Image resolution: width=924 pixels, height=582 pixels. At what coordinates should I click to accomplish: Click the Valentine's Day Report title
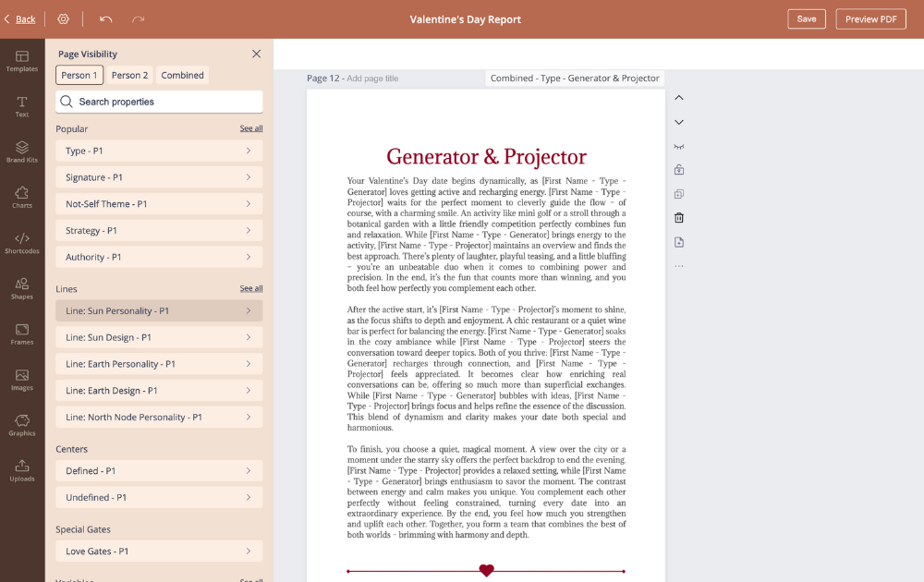[466, 19]
